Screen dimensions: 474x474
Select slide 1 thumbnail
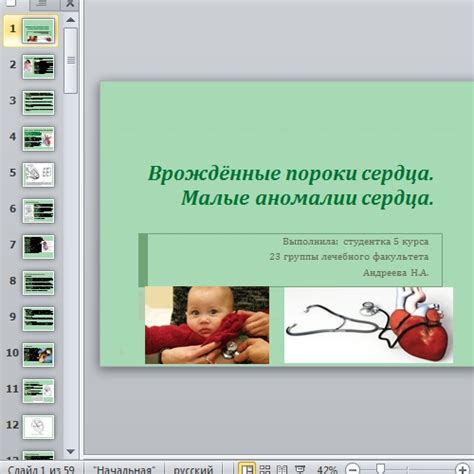coord(38,31)
